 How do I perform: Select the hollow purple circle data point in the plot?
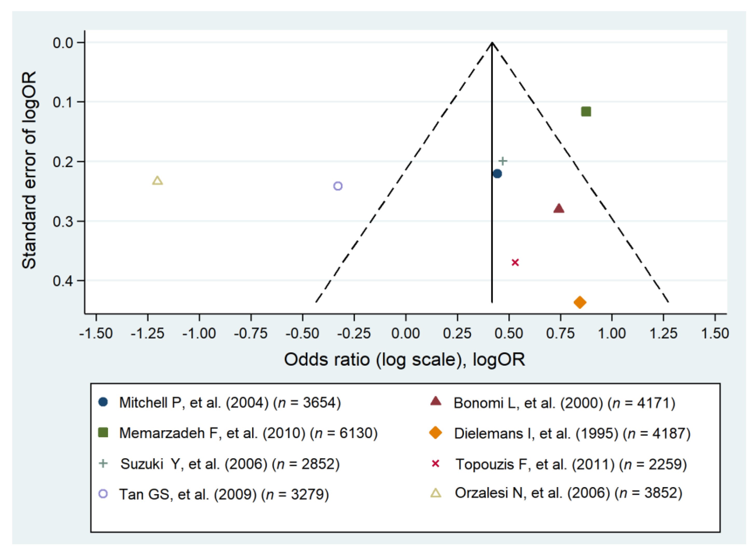(x=338, y=186)
